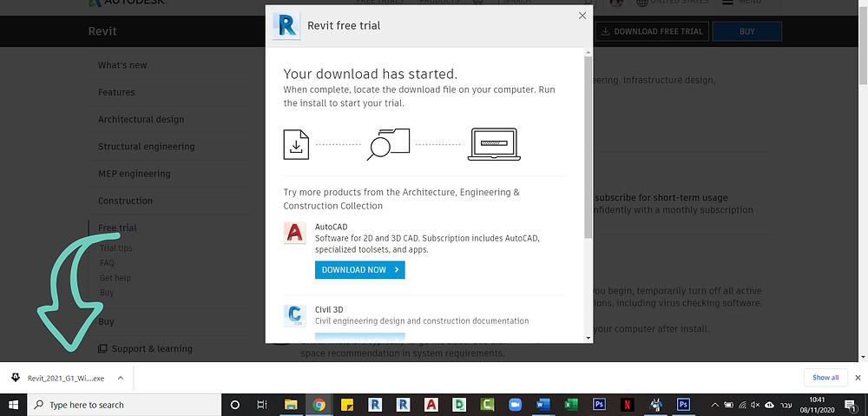Go to Structural engineering in the sidebar
Screen dimensions: 868x416
(146, 146)
